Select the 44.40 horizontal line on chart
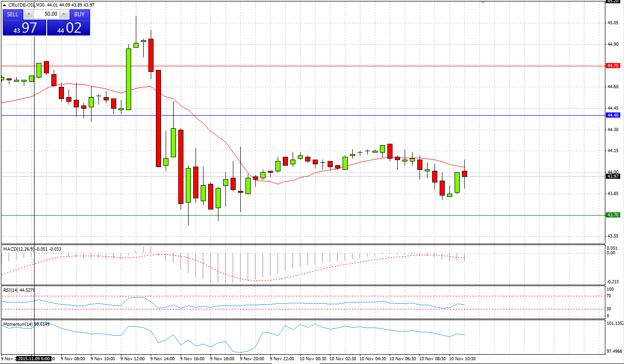Screen dimensions: 624x364 (x=302, y=115)
